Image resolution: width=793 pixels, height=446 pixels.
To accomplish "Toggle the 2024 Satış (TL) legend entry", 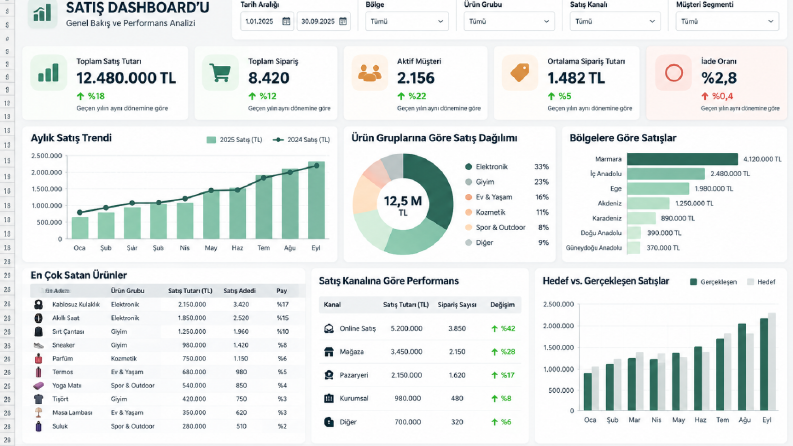I will [301, 140].
